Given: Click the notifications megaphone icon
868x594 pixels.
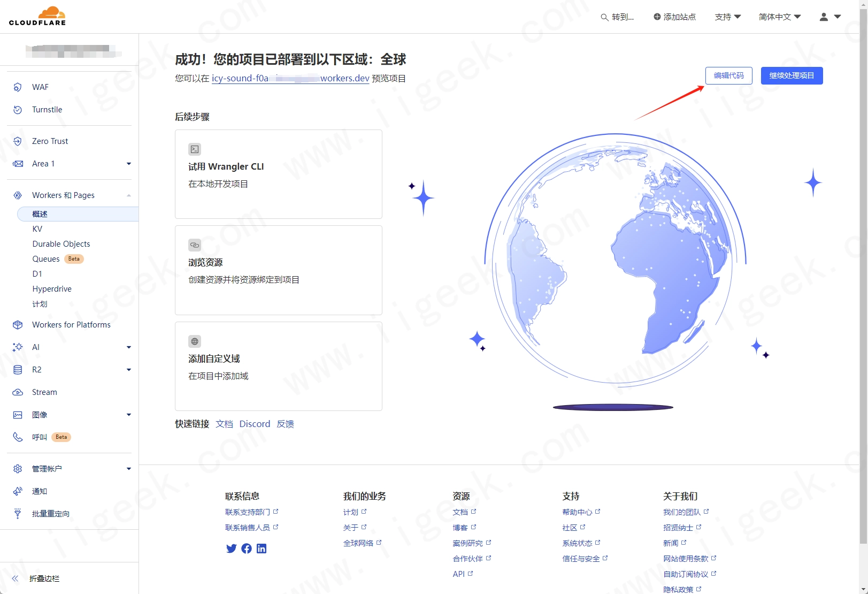Looking at the screenshot, I should (x=18, y=491).
